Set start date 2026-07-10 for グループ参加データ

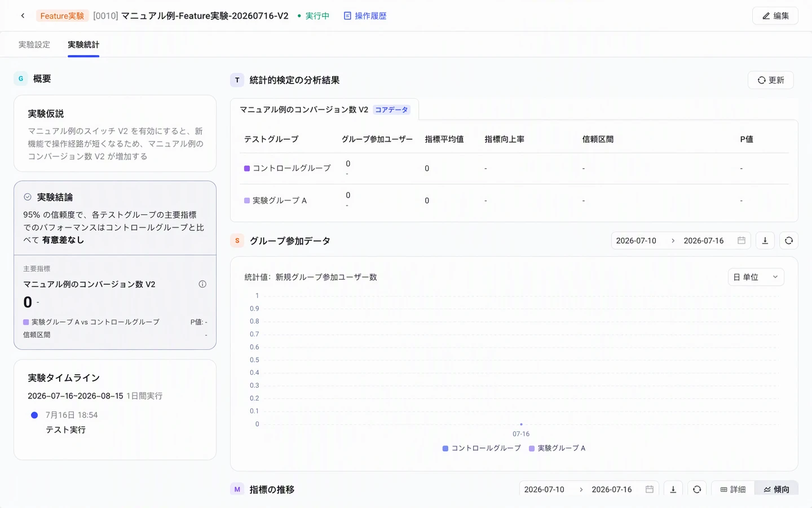(x=636, y=240)
